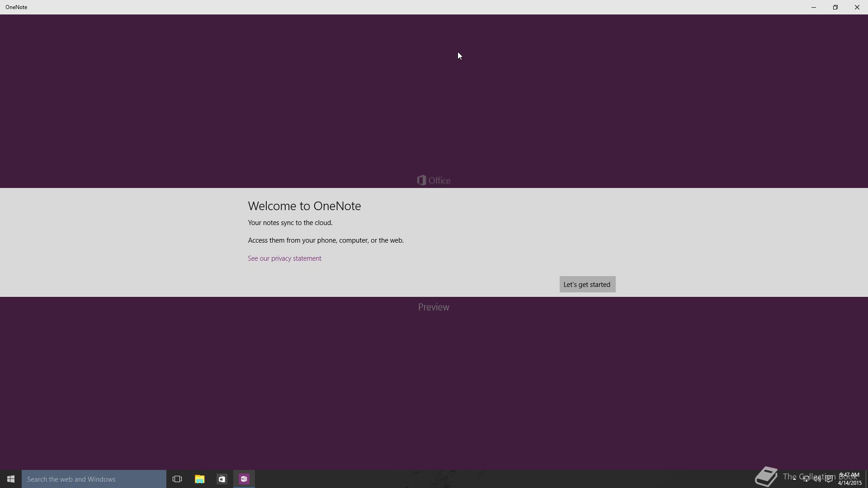Launch File Explorer from the taskbar

[199, 479]
